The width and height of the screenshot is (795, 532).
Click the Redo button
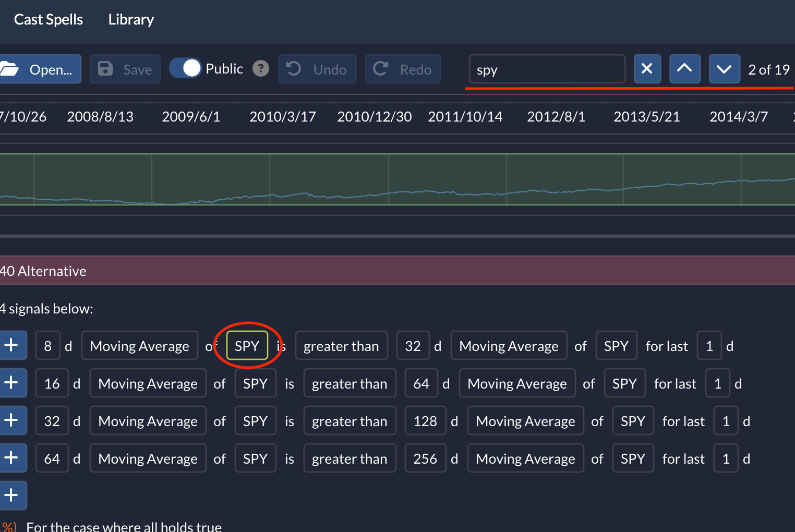[x=403, y=69]
